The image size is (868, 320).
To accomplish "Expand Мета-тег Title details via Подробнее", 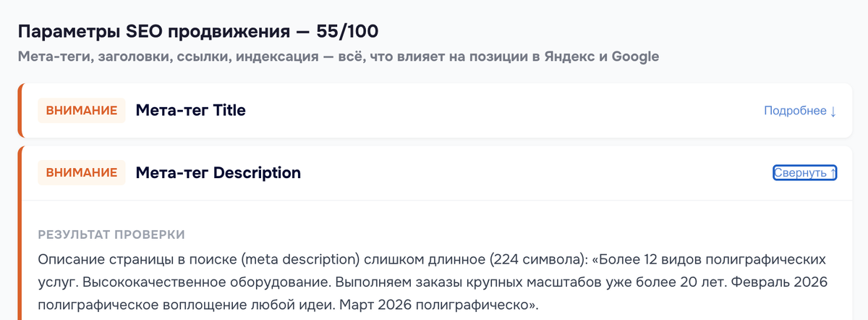I will click(794, 111).
